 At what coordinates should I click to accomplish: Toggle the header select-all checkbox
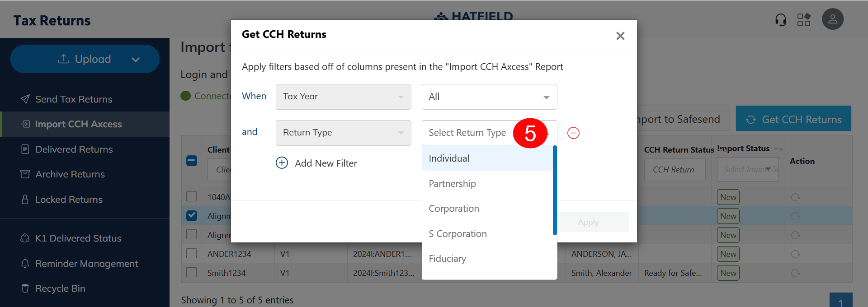click(192, 161)
